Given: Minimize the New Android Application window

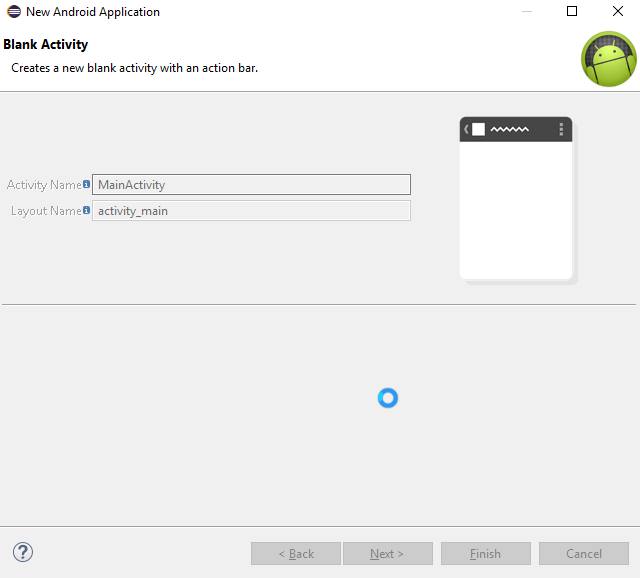Looking at the screenshot, I should click(x=527, y=11).
